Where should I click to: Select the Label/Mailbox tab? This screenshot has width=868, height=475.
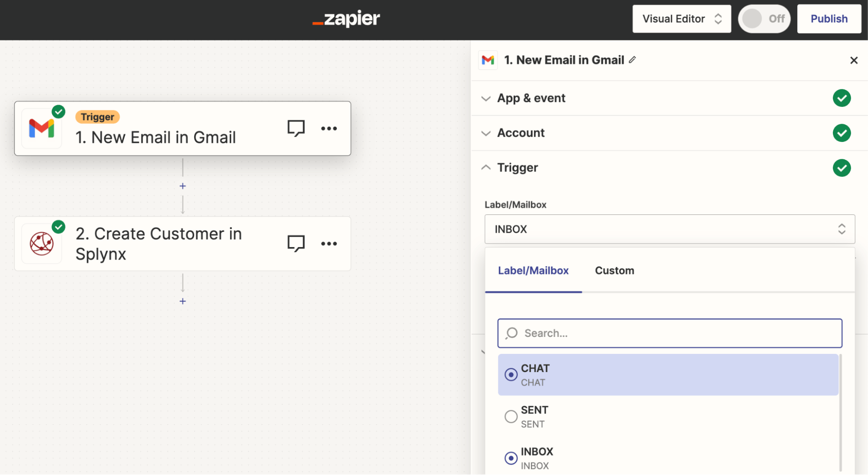(x=533, y=270)
